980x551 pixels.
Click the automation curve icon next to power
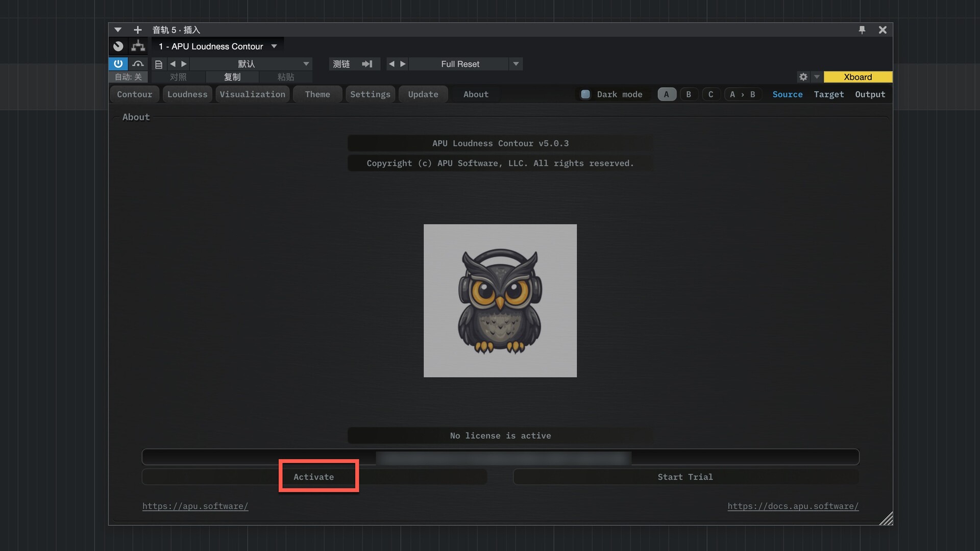(138, 64)
